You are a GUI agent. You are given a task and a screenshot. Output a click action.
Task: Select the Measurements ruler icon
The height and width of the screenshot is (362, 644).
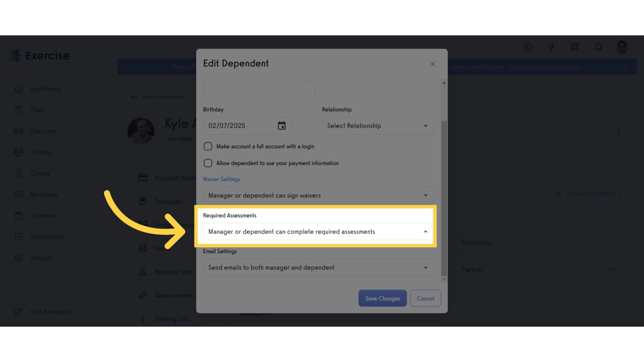coord(142,295)
